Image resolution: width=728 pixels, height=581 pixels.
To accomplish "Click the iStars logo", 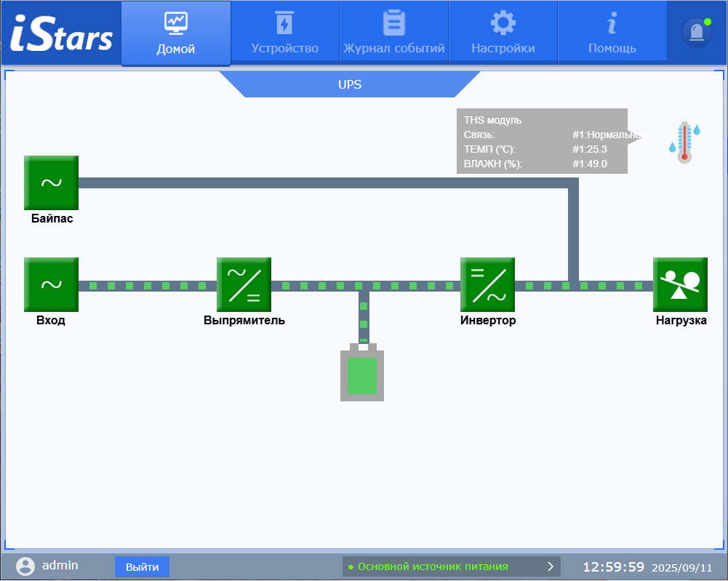I will 61,33.
